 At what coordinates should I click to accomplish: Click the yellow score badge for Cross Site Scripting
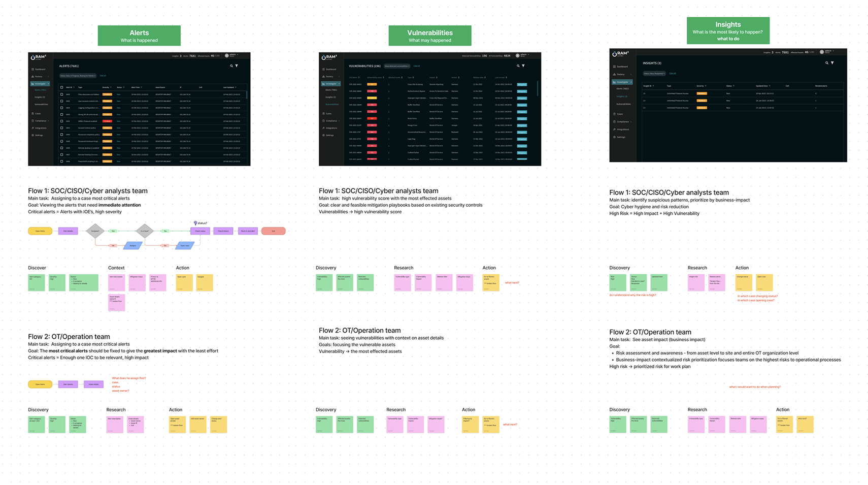[x=372, y=84]
